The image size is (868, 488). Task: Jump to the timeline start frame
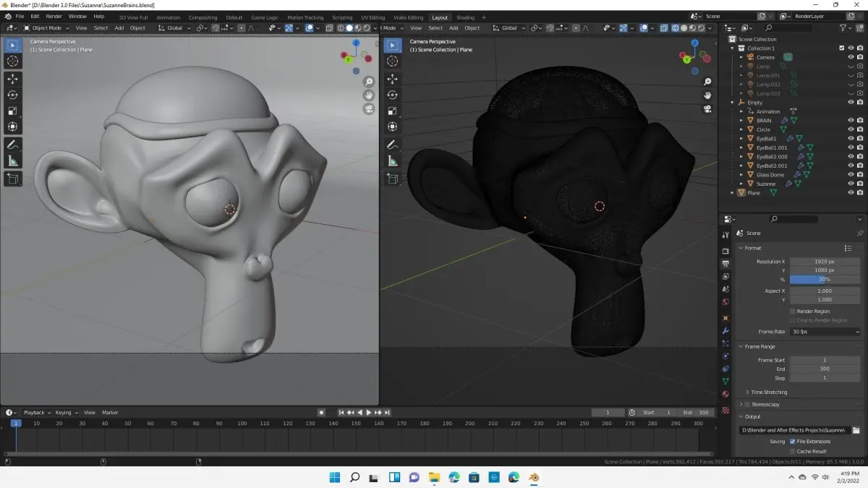point(343,412)
